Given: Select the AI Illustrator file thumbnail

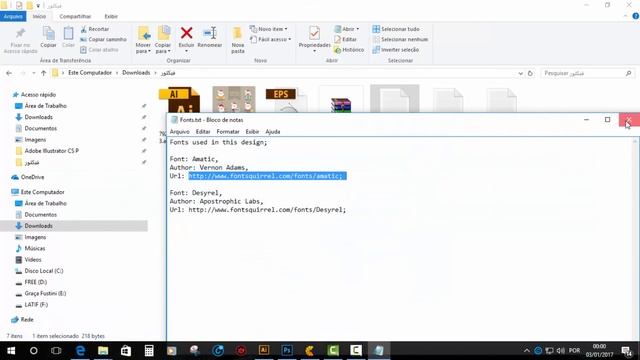Looking at the screenshot, I should (x=179, y=100).
